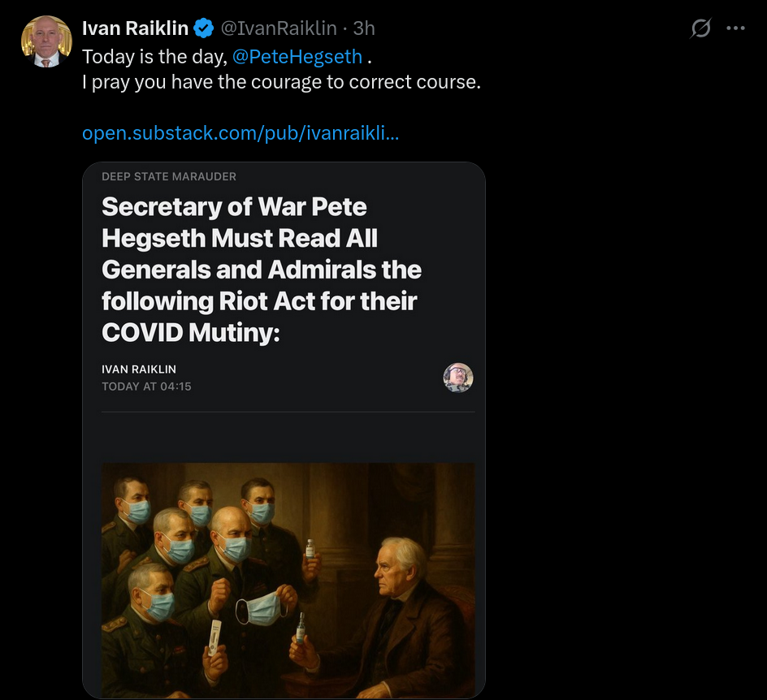
Task: Click the Grok icon on the post
Action: click(700, 28)
